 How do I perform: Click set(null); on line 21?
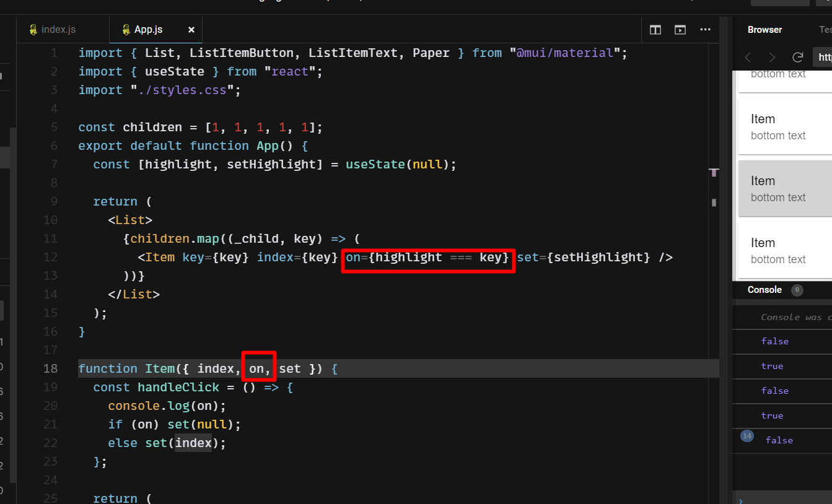click(x=204, y=424)
